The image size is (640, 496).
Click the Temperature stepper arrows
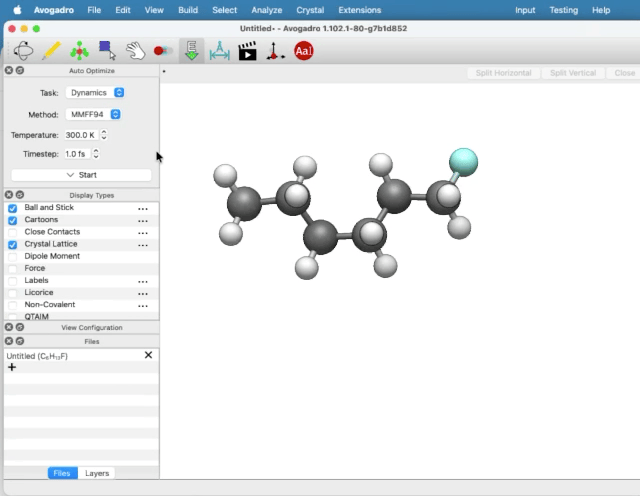click(x=104, y=134)
